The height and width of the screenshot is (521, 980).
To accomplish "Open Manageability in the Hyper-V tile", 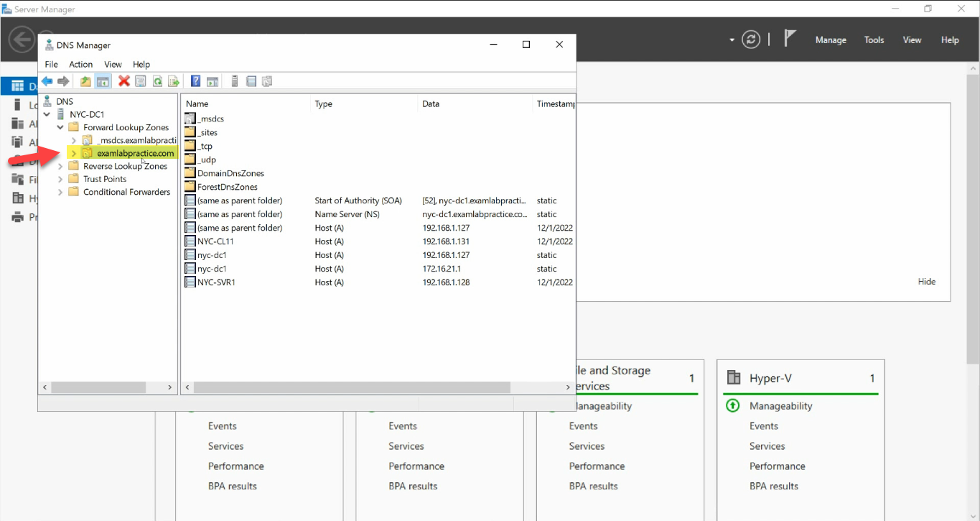I will pos(781,406).
